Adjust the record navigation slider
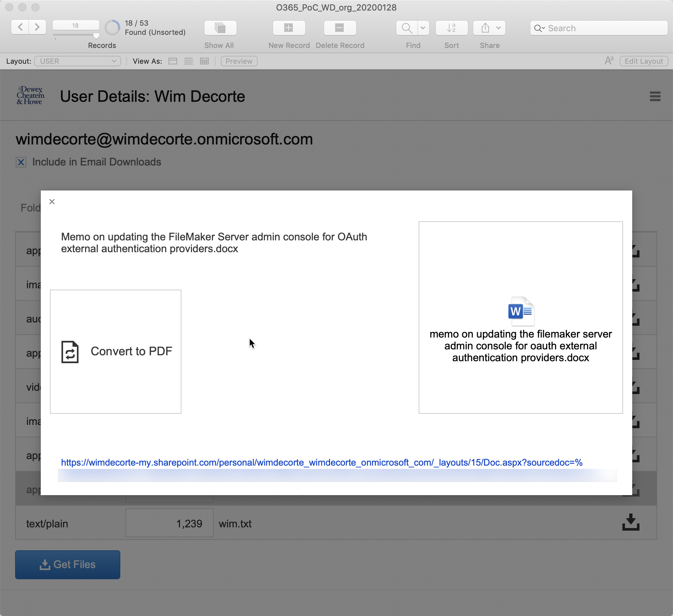This screenshot has width=673, height=616. pos(96,35)
